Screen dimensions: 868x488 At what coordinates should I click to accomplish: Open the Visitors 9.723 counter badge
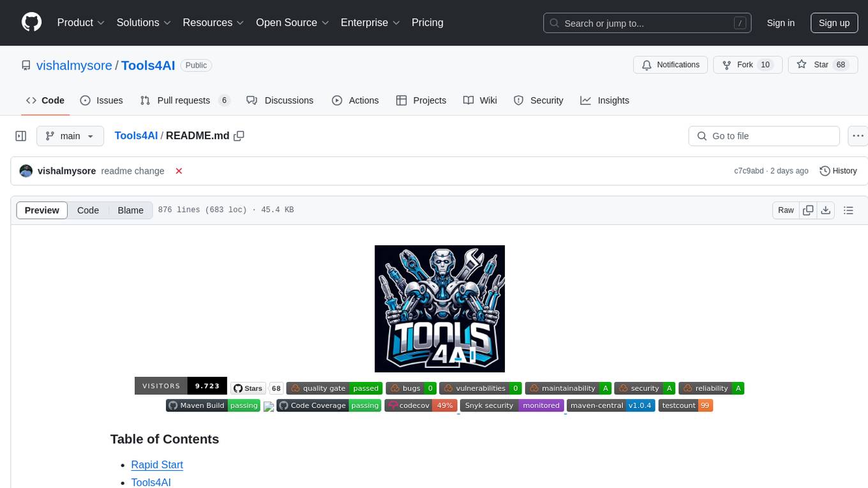[x=181, y=386]
